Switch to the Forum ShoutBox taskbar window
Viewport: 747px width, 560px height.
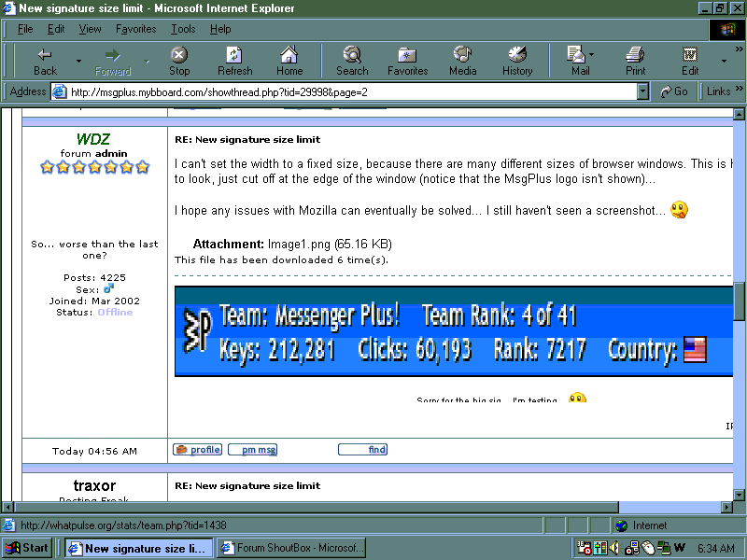pyautogui.click(x=291, y=548)
